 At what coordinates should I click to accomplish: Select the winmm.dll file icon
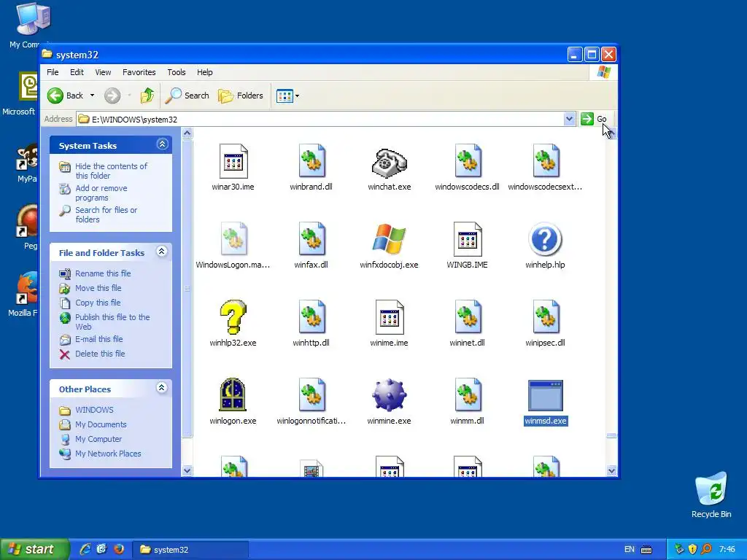468,394
